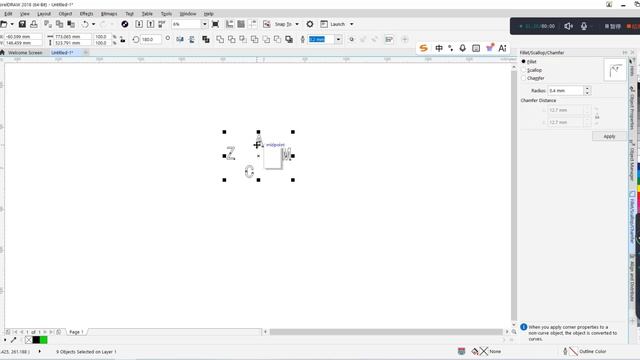Open the Options gear icon

click(x=310, y=24)
